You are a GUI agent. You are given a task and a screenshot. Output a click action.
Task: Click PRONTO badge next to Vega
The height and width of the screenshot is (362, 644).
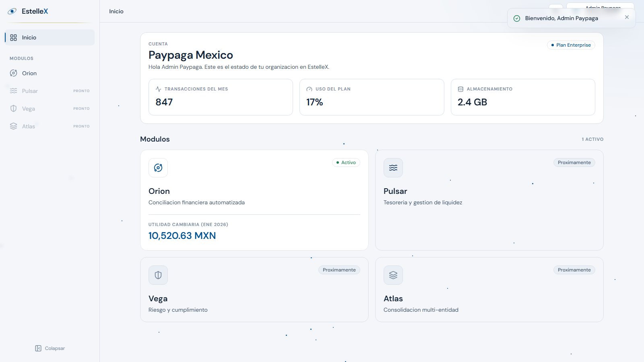[x=81, y=109]
